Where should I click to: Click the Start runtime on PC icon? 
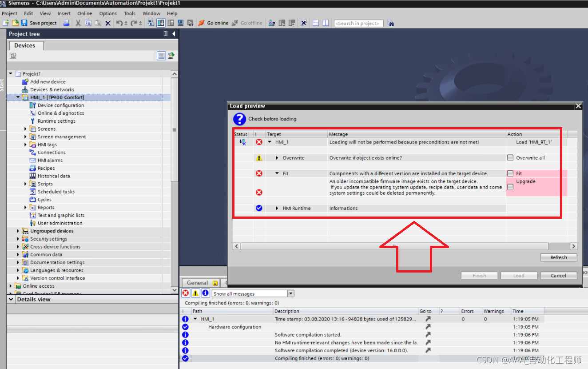coord(190,23)
